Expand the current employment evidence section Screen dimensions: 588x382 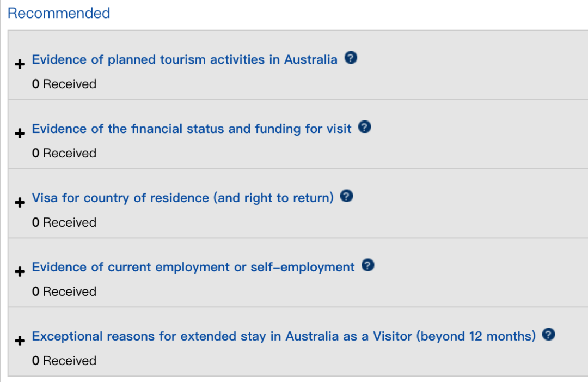coord(20,272)
